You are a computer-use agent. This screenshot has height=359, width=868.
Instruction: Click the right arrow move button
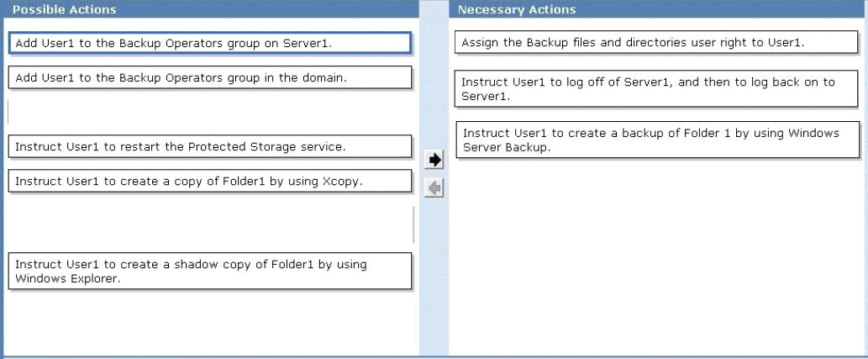(434, 160)
